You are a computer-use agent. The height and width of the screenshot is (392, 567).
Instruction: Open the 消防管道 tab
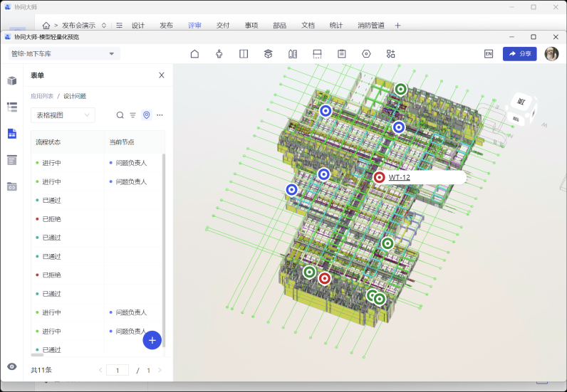point(370,25)
